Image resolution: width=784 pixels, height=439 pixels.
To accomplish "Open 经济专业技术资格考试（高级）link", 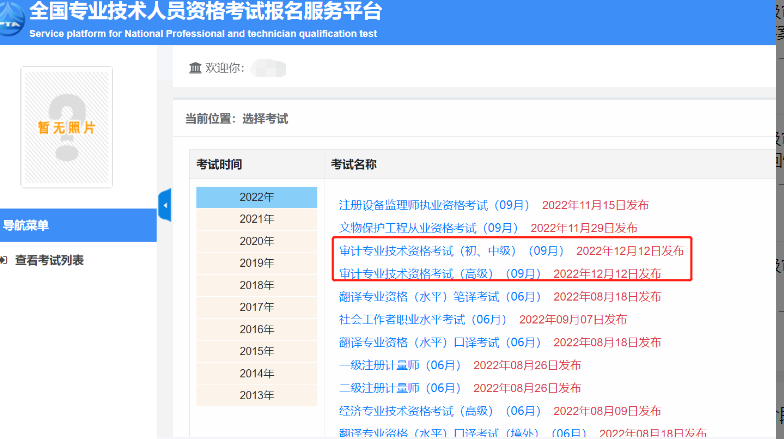I will pos(440,411).
